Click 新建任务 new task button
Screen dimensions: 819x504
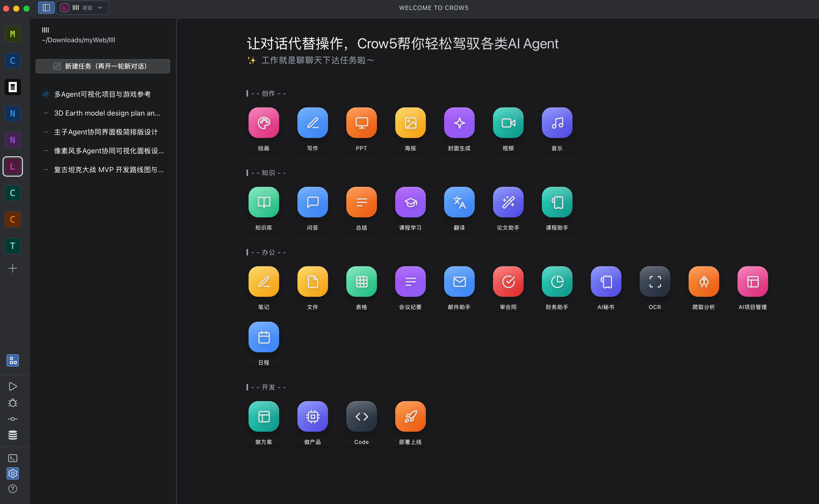103,66
